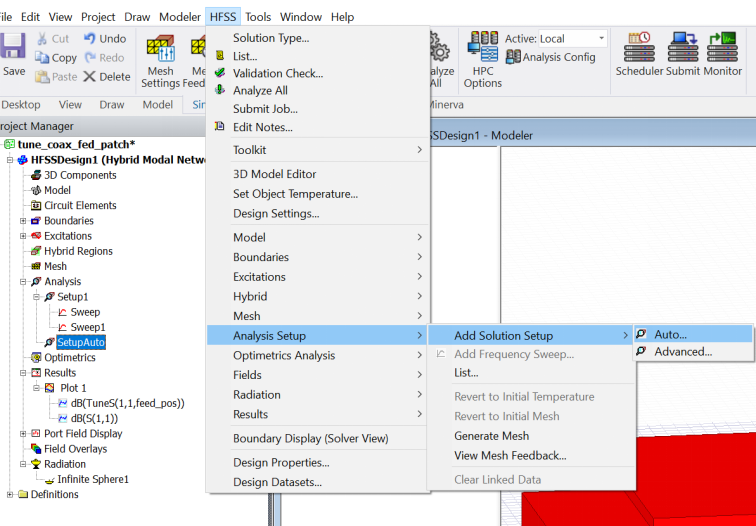
Task: Collapse the Analysis tree node
Action: click(23, 282)
